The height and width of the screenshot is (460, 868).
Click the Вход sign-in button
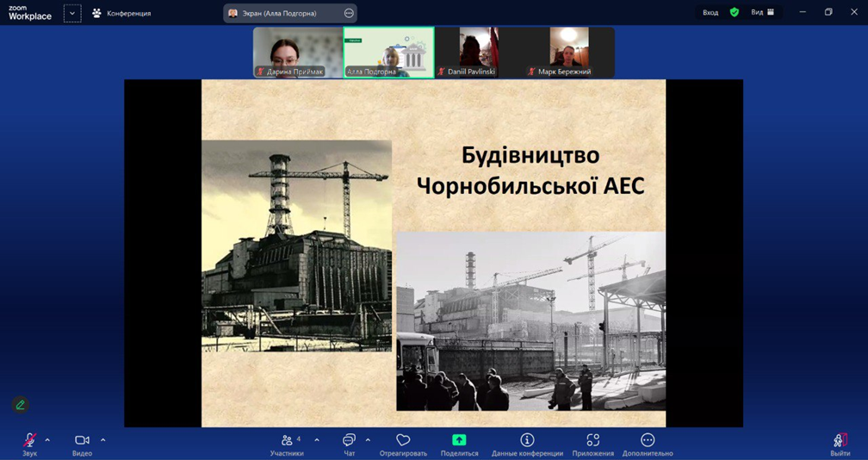[710, 12]
